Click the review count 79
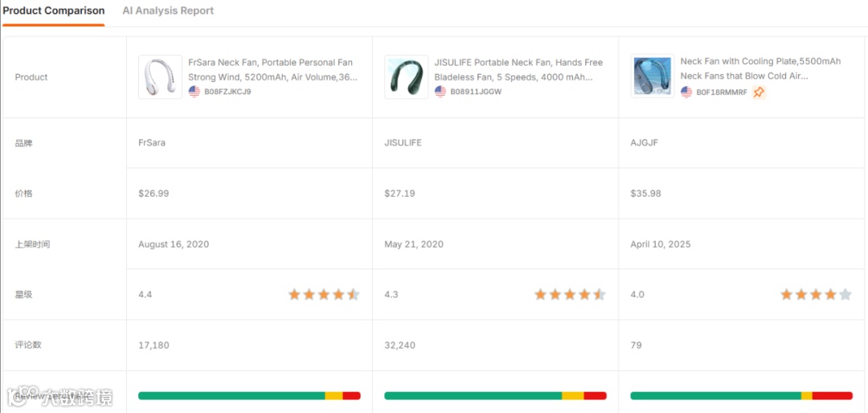 (636, 346)
